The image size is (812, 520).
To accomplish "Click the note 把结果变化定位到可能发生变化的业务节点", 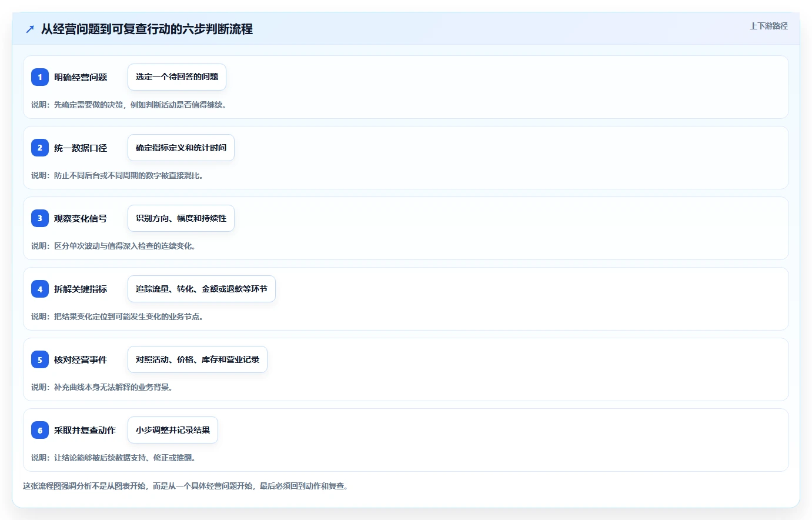I will [x=118, y=316].
